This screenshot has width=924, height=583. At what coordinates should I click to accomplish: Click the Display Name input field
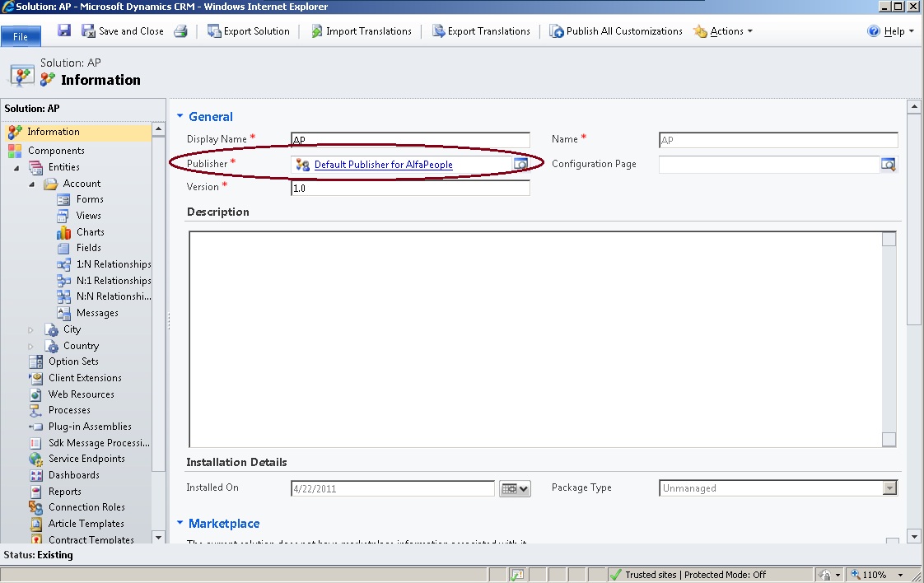[x=410, y=140]
